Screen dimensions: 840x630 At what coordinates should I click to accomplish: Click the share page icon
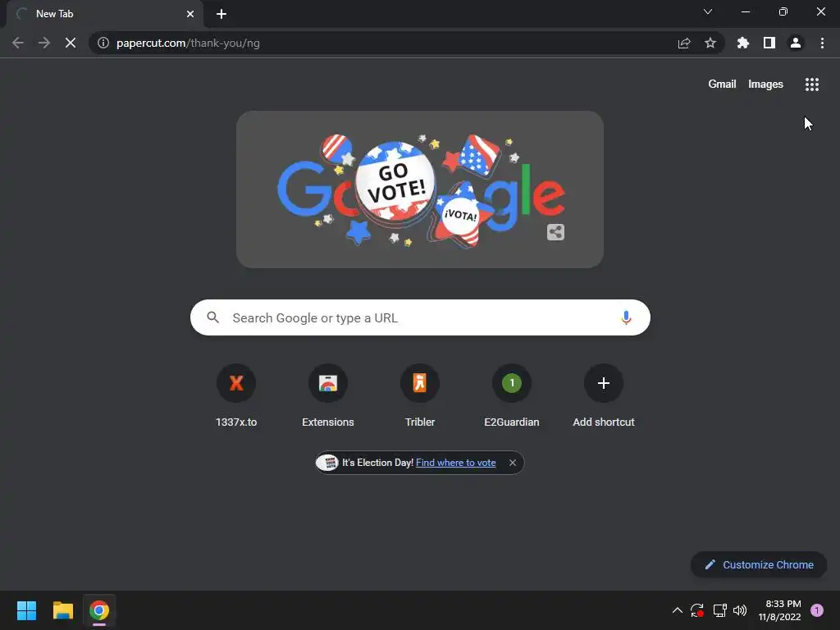tap(683, 43)
